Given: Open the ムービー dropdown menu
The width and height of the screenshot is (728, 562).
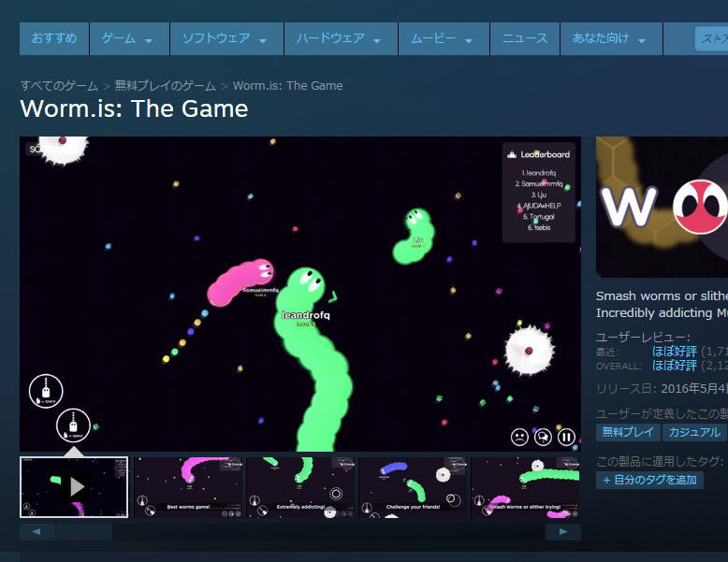Looking at the screenshot, I should pyautogui.click(x=444, y=38).
